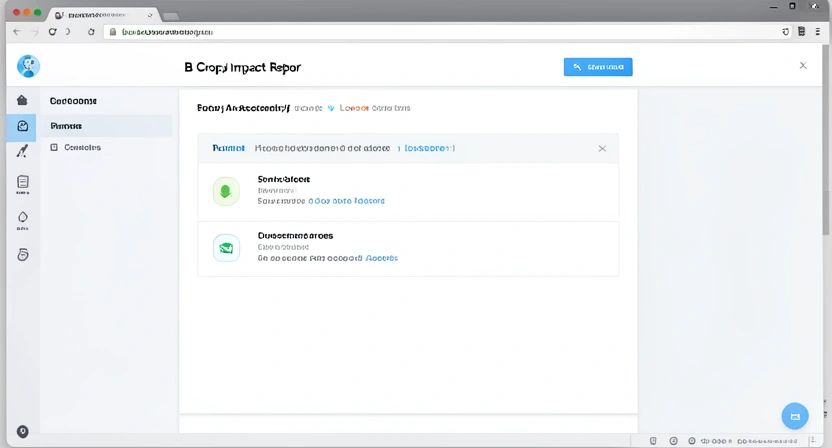832x448 pixels.
Task: Toggle the small square checkbox beside Cecsoins
Action: pyautogui.click(x=54, y=147)
